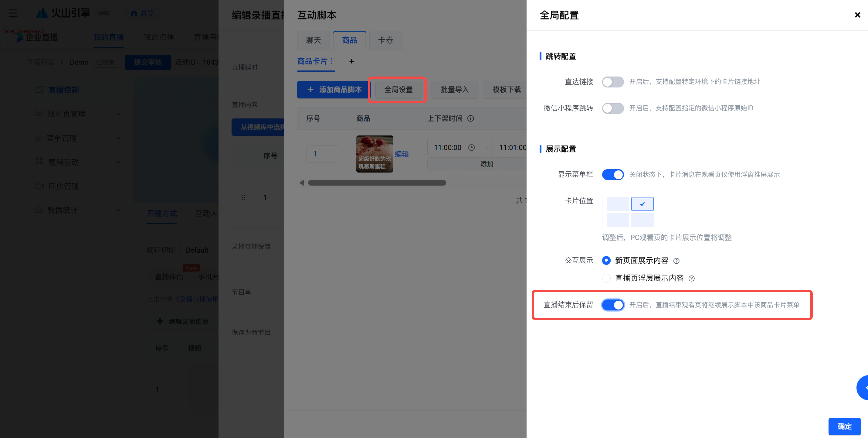The width and height of the screenshot is (868, 438).
Task: Pick the bottom-right card position
Action: (642, 220)
